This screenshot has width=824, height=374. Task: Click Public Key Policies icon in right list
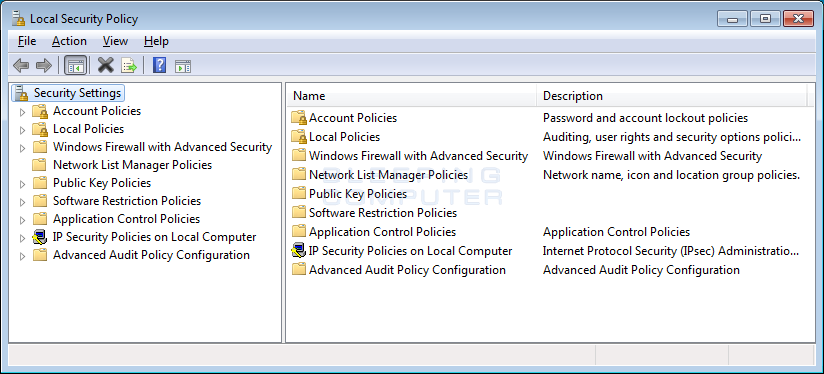click(x=299, y=194)
